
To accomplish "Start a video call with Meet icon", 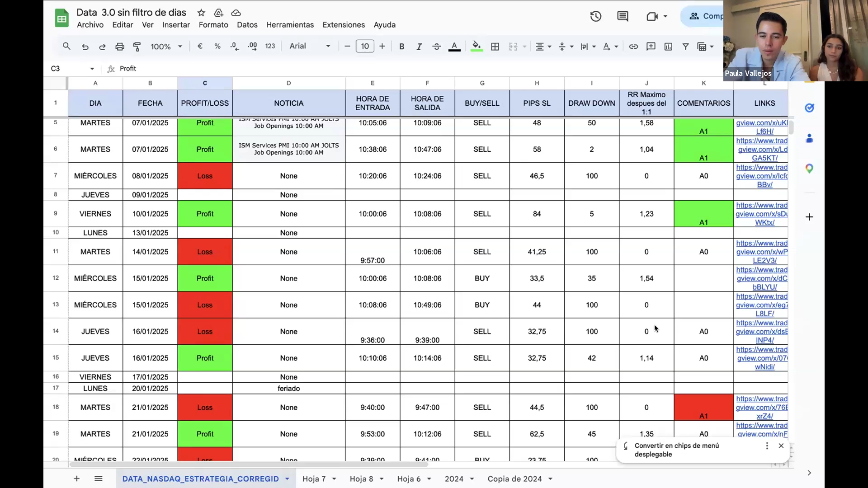I will tap(652, 17).
